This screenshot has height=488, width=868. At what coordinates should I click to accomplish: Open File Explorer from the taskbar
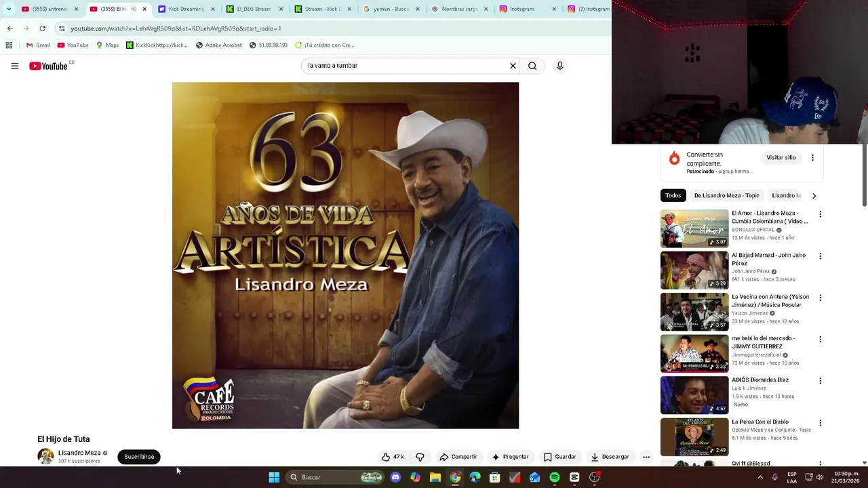coord(435,477)
